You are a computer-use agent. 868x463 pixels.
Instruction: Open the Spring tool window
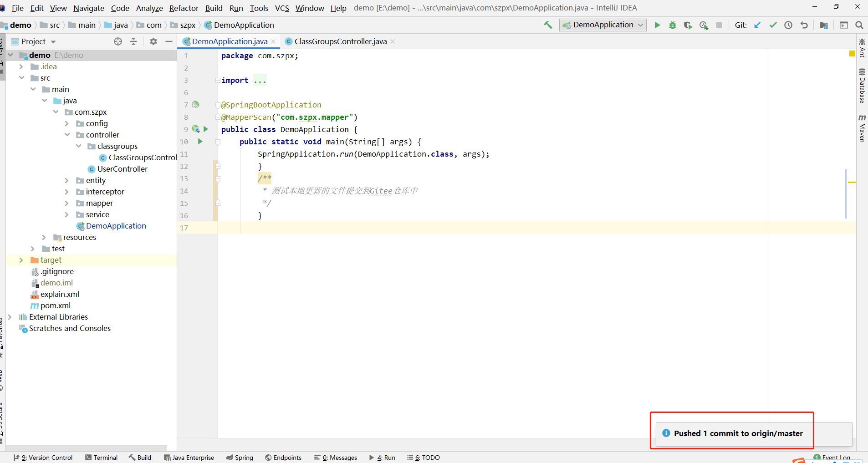click(240, 458)
